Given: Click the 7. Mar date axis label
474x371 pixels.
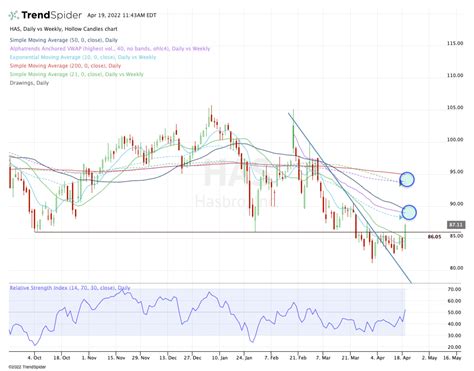Looking at the screenshot, I should click(323, 358).
